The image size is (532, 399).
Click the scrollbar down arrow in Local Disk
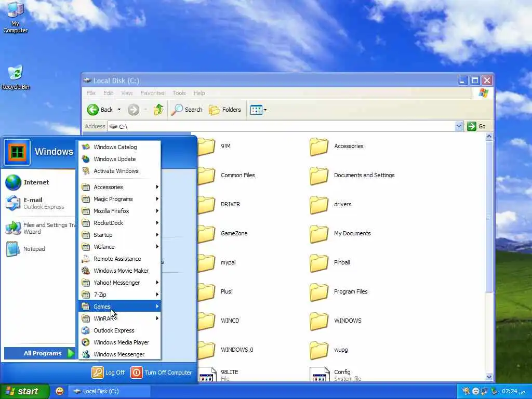[489, 377]
